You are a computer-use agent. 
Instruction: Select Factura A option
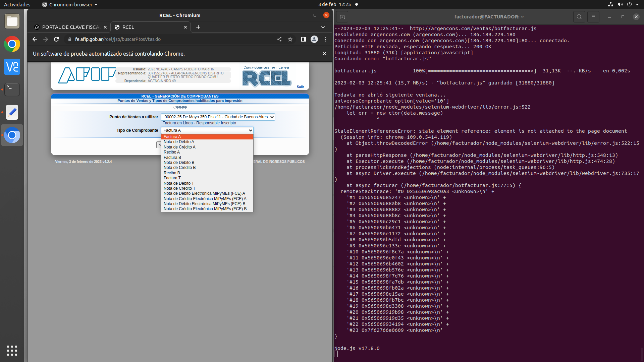tap(207, 137)
